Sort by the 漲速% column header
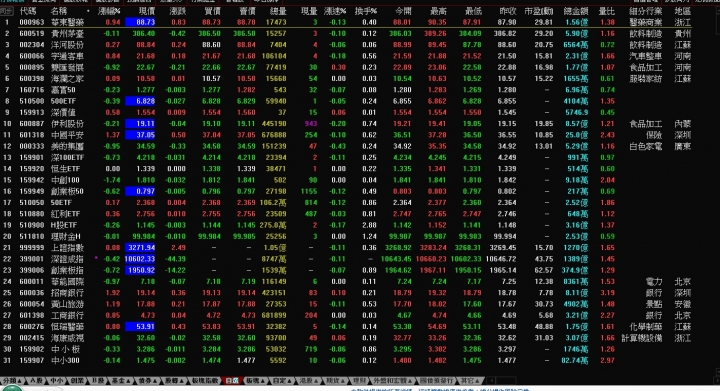 [335, 11]
